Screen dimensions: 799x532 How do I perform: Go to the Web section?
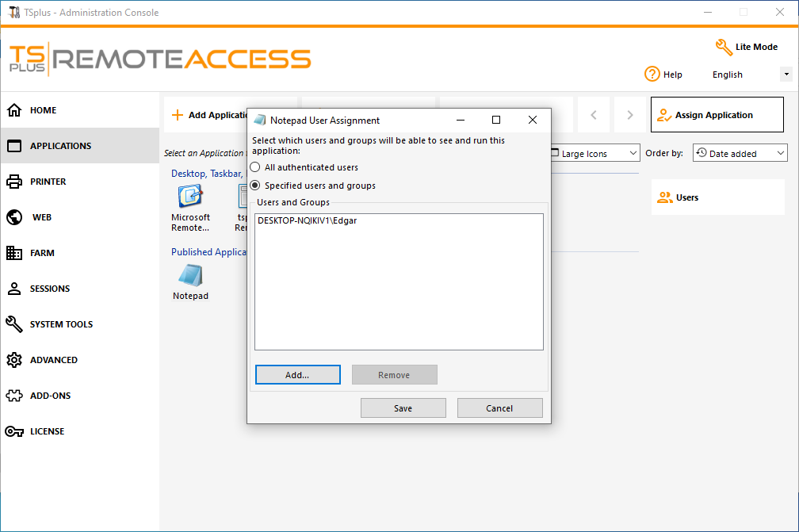(45, 217)
